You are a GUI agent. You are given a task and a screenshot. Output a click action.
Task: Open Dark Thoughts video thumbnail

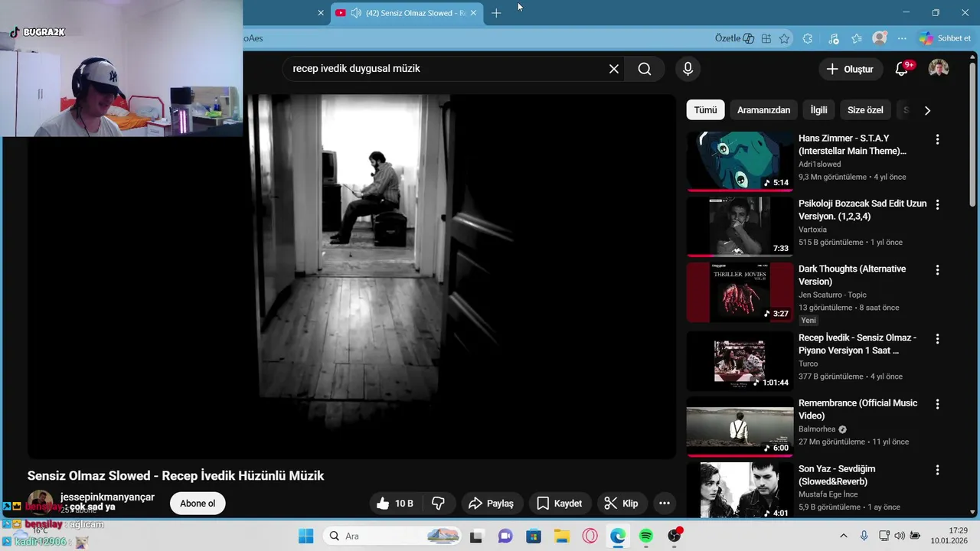(x=740, y=292)
